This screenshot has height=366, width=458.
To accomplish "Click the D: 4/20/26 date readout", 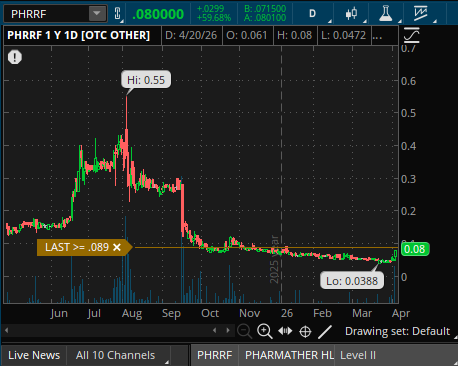I will click(191, 35).
